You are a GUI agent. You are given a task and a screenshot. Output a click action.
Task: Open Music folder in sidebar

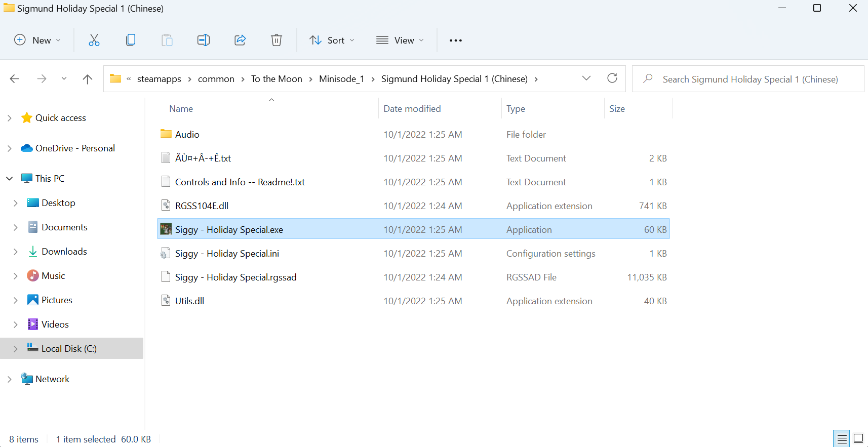pyautogui.click(x=53, y=276)
